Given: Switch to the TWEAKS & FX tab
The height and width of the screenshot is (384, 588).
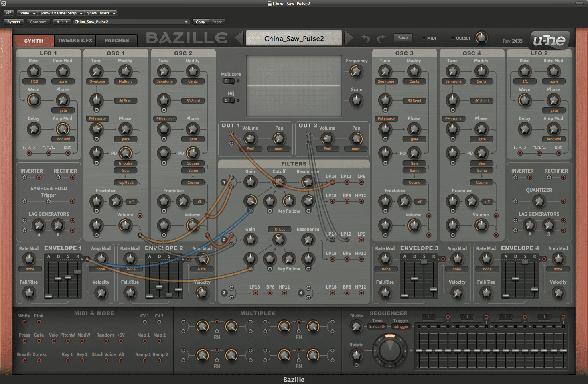Looking at the screenshot, I should 75,41.
